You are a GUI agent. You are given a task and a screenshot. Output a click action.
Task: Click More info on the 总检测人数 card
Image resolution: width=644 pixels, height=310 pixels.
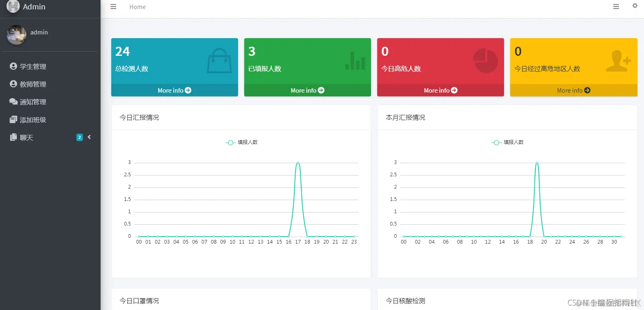tap(174, 90)
